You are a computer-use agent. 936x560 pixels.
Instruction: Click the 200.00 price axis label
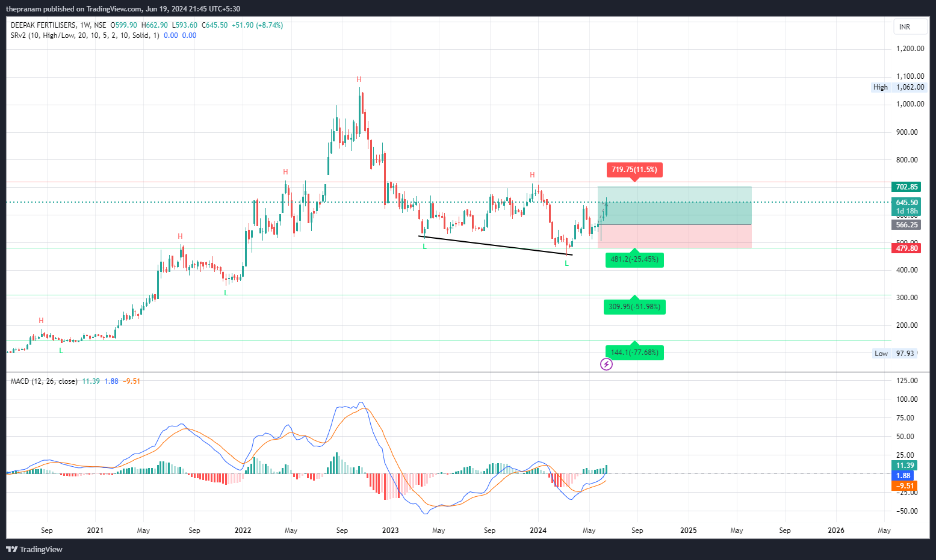[907, 325]
